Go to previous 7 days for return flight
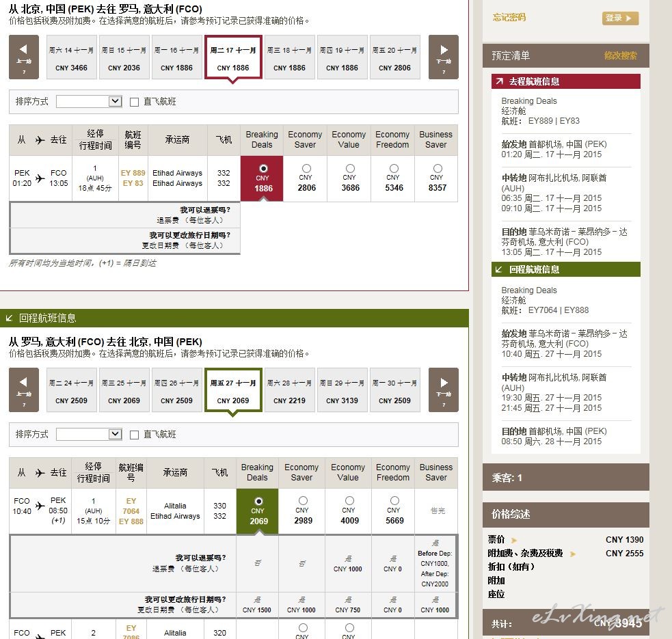The width and height of the screenshot is (672, 639). (24, 390)
